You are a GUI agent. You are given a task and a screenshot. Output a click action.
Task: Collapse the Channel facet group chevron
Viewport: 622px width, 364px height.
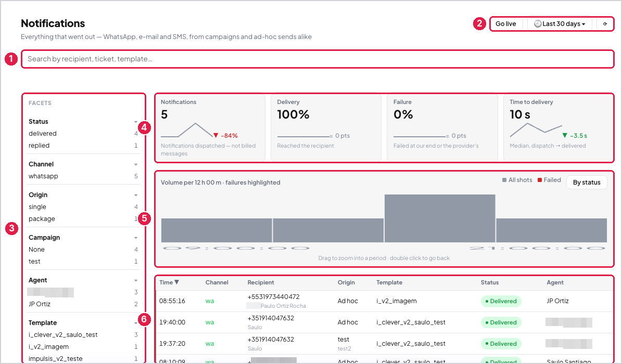pyautogui.click(x=136, y=164)
